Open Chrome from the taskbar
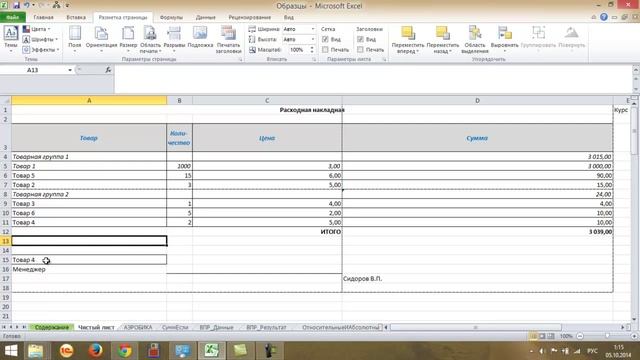The height and width of the screenshot is (360, 640). [x=124, y=351]
